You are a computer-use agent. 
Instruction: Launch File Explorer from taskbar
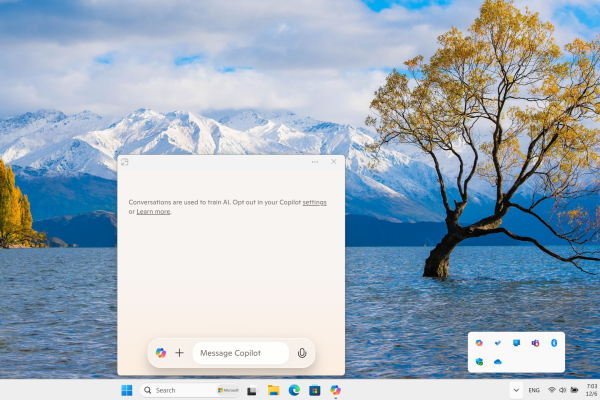click(273, 390)
